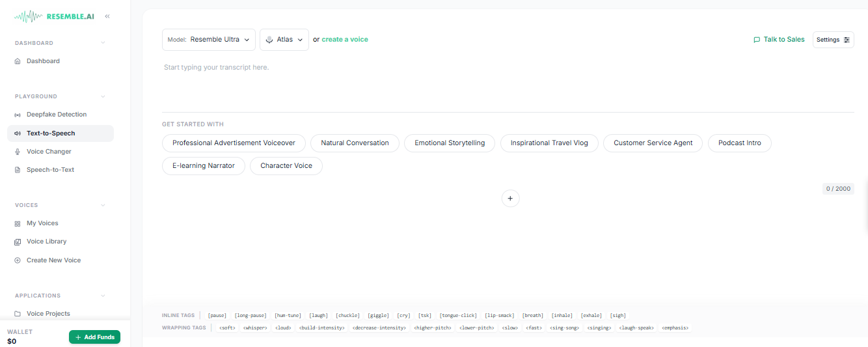Insert the [laugh] inline tag
Viewport: 868px width, 347px height.
tap(319, 316)
